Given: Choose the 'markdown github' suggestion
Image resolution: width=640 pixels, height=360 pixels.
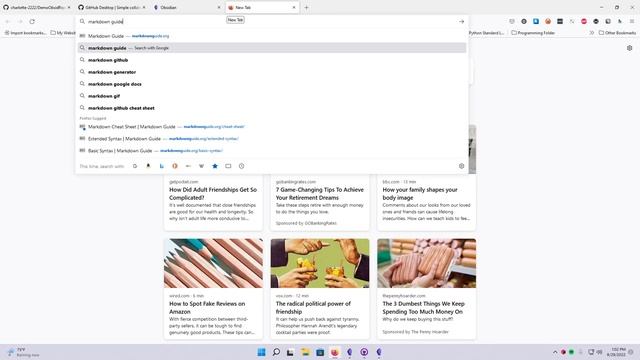Looking at the screenshot, I should 272,60.
